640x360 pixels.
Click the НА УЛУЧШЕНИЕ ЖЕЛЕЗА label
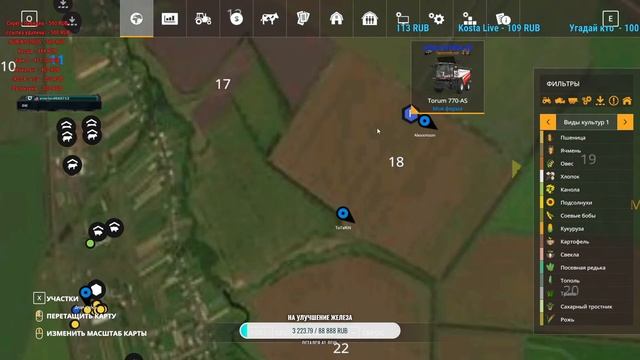[x=320, y=317]
